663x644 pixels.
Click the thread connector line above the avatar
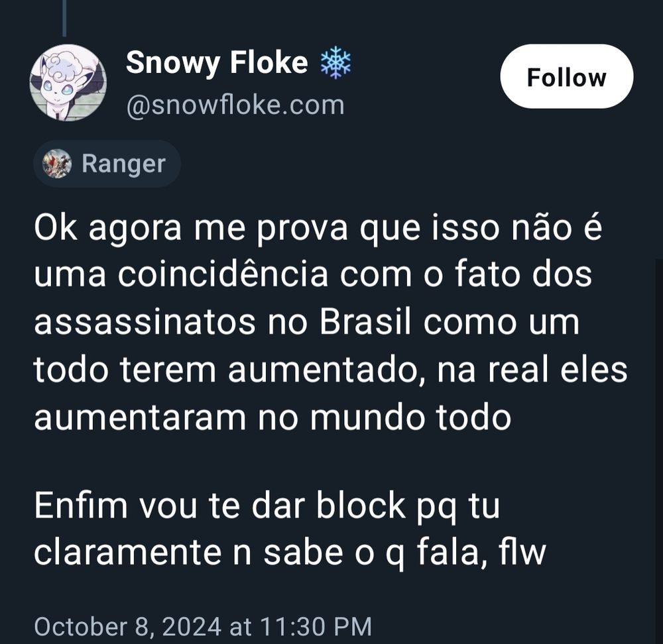click(x=64, y=18)
